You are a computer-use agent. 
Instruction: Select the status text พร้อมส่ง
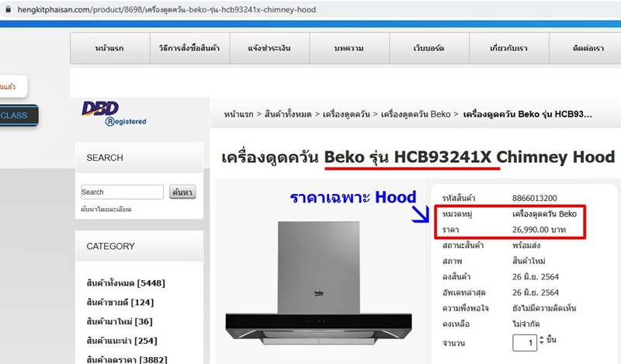coord(526,245)
